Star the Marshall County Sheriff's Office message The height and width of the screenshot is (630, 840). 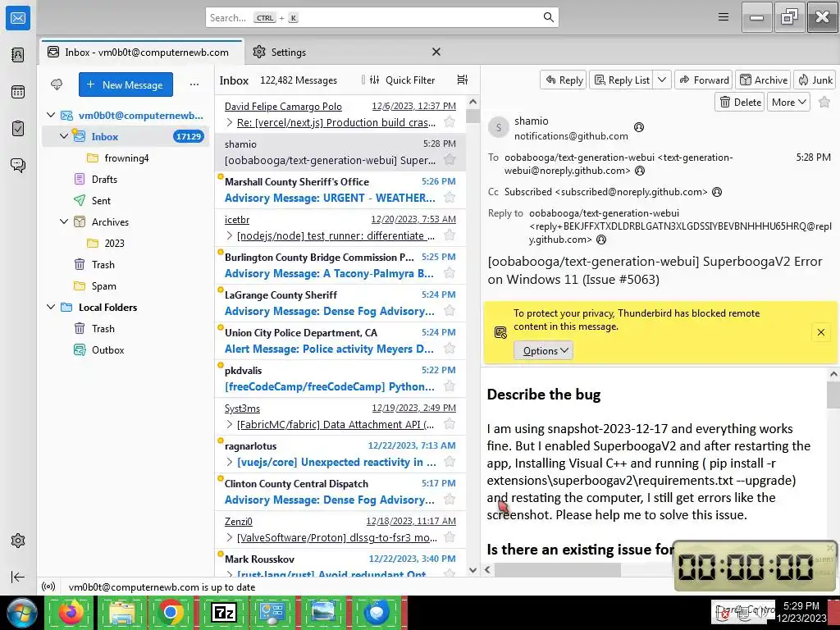coord(450,197)
